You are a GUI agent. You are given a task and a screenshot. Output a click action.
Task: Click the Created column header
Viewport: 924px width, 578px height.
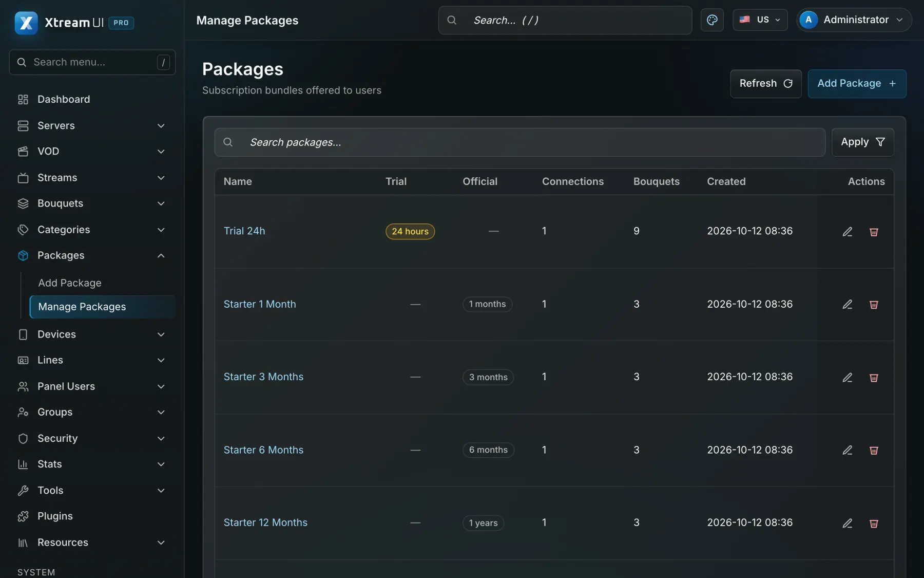coord(726,181)
